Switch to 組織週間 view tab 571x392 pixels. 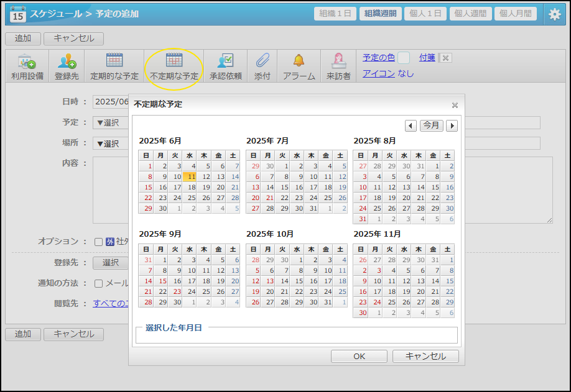380,14
